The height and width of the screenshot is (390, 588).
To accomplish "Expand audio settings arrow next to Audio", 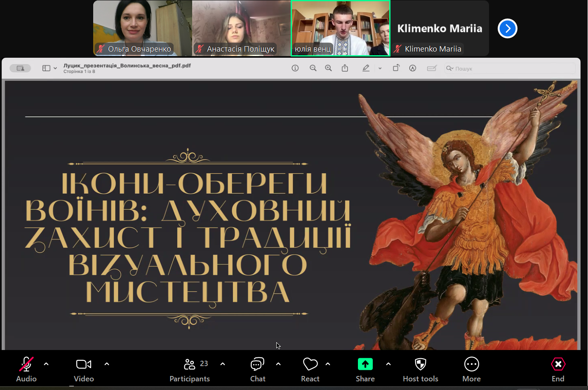I will click(46, 364).
